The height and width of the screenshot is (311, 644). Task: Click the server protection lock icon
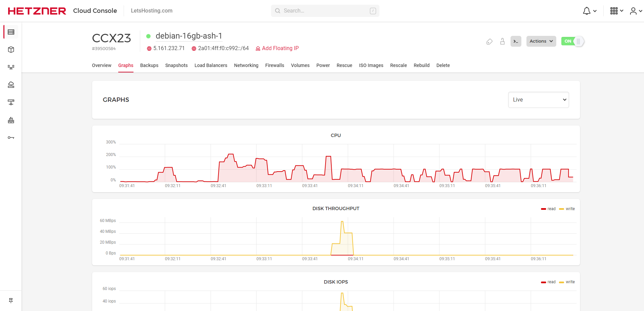[x=502, y=41]
